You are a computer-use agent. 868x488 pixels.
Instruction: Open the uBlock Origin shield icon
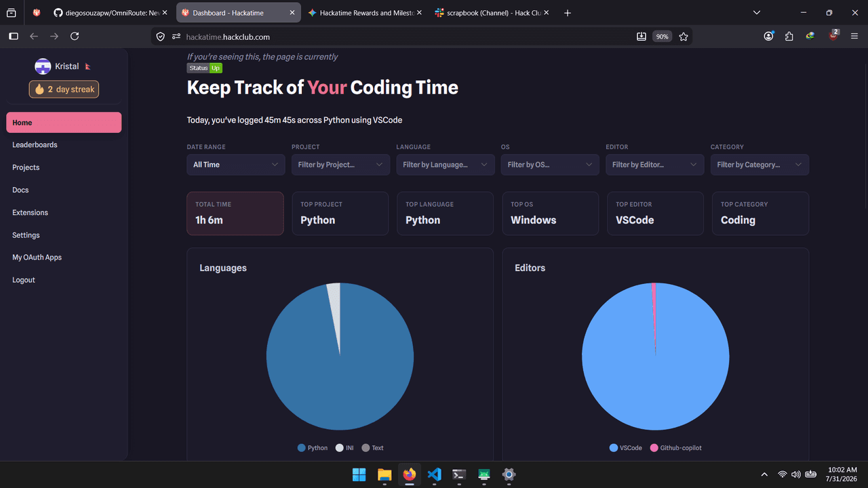coord(833,36)
